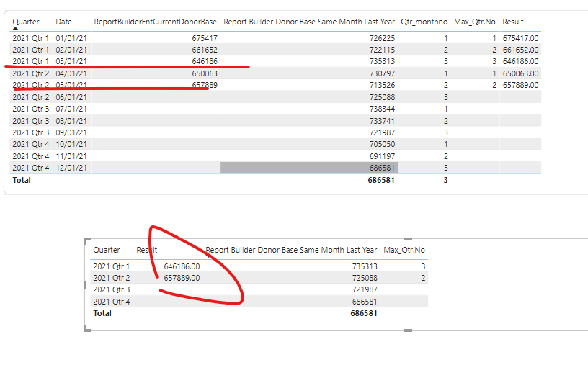Click the Date column header
The image size is (588, 365).
[x=63, y=22]
